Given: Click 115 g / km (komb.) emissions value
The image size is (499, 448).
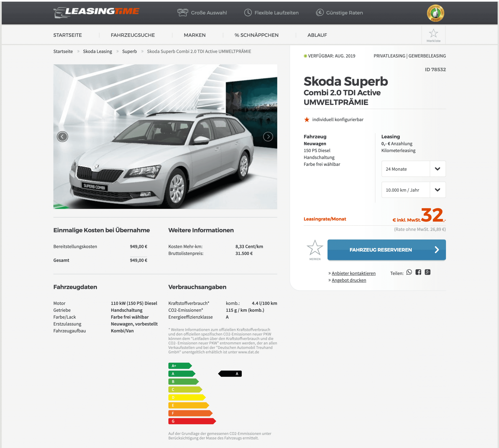Looking at the screenshot, I should click(245, 310).
